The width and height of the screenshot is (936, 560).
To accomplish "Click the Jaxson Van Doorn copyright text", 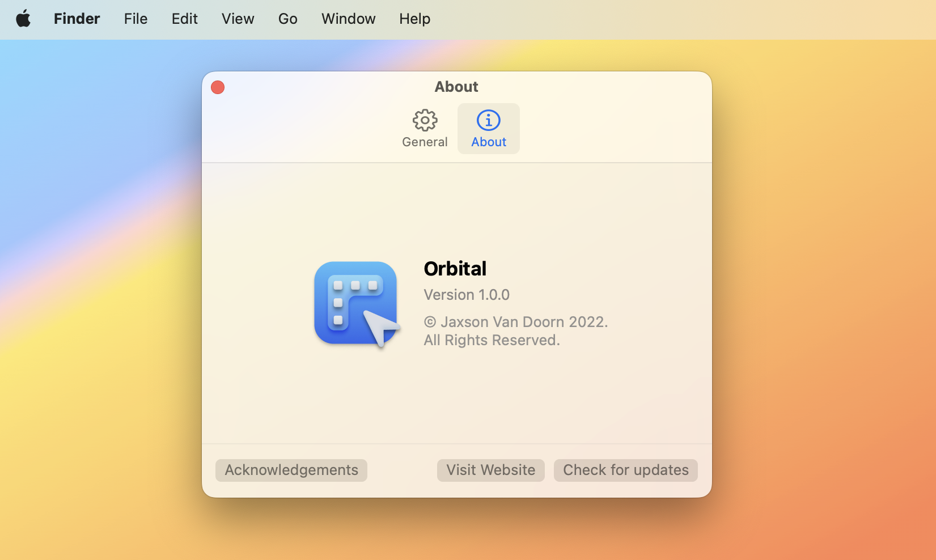I will pos(516,331).
